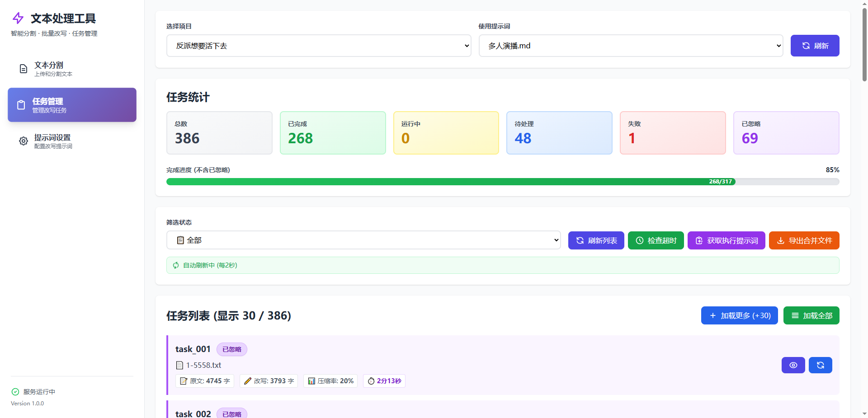868x418 pixels.
Task: Click the page vertical scrollbar
Action: [x=864, y=45]
